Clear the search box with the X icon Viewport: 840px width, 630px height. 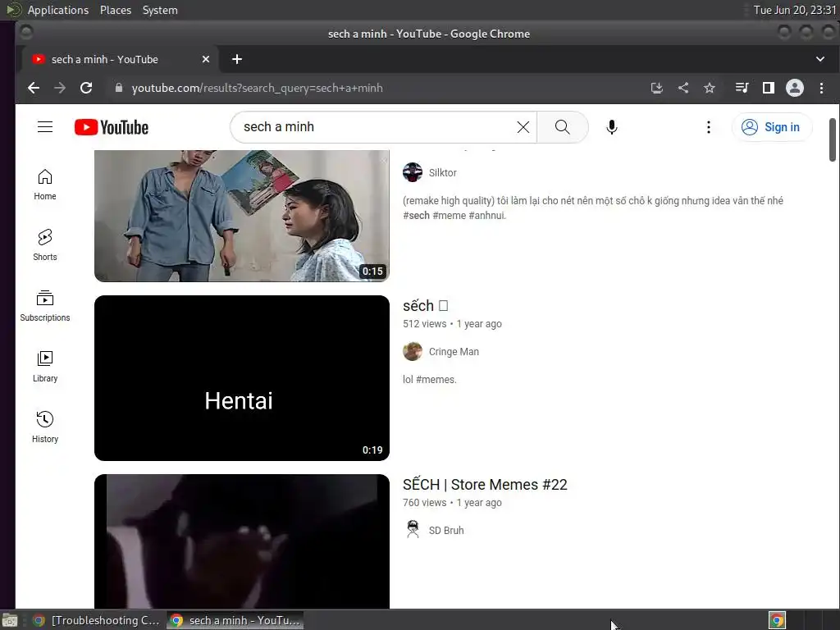click(x=523, y=127)
